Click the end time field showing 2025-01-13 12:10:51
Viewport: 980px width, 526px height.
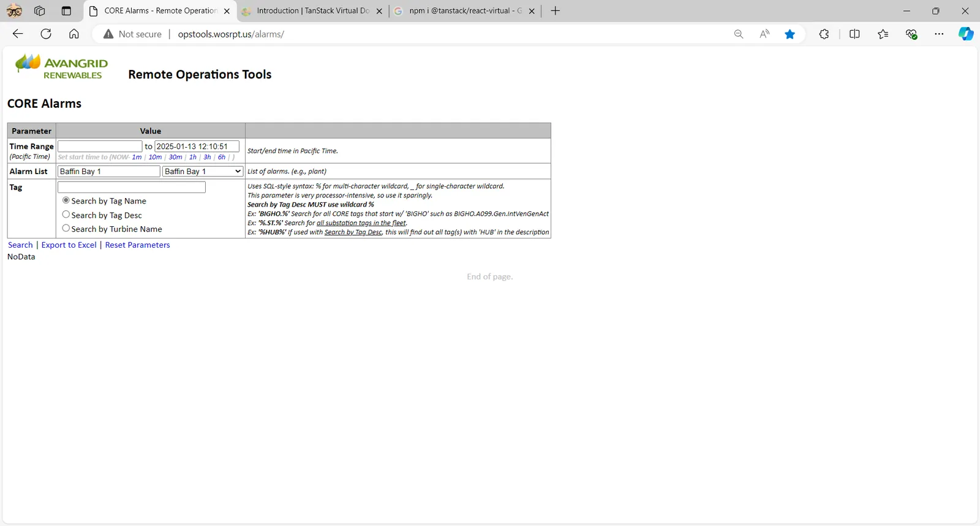tap(197, 147)
